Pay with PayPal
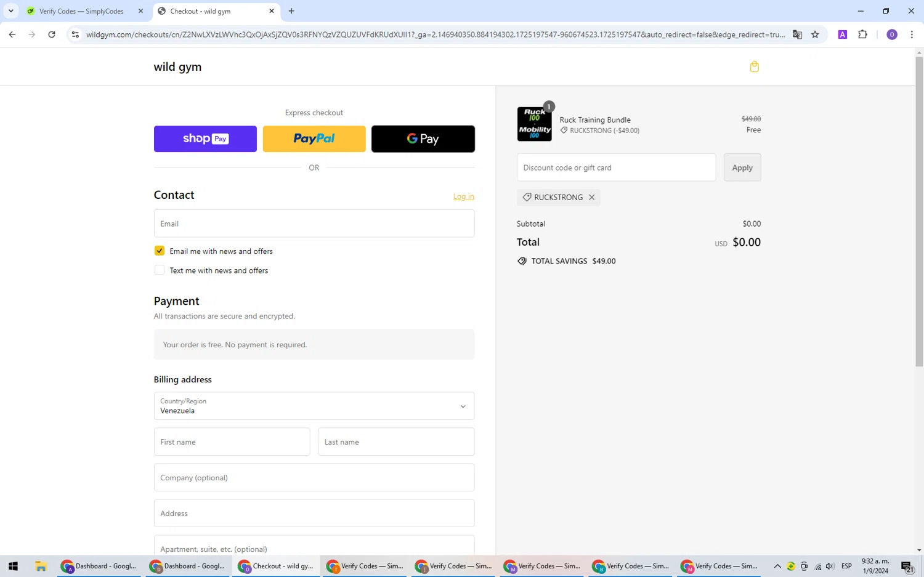This screenshot has width=924, height=577. (314, 139)
